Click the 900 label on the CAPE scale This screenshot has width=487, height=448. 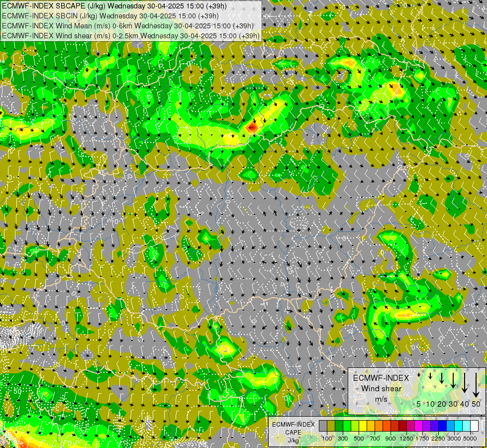point(390,439)
